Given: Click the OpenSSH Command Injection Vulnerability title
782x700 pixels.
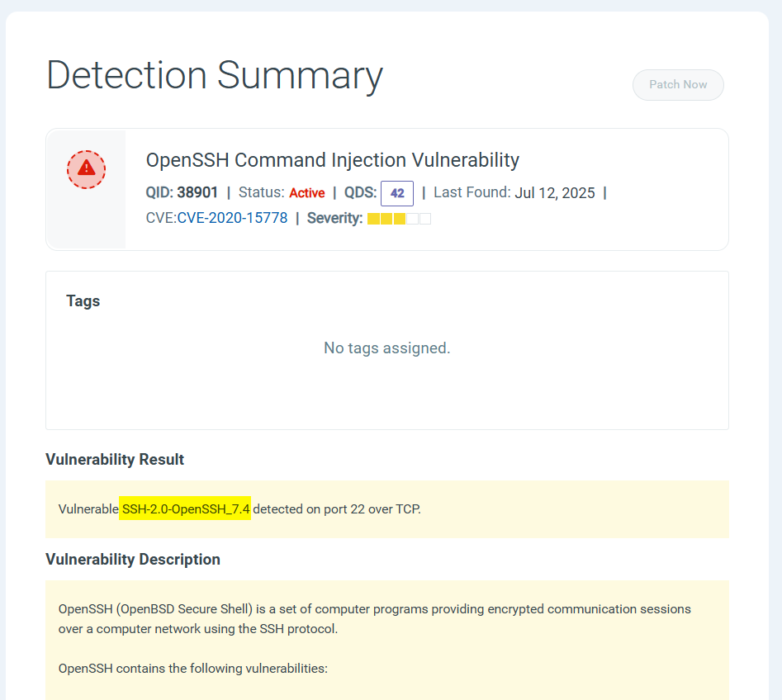Looking at the screenshot, I should click(x=332, y=160).
